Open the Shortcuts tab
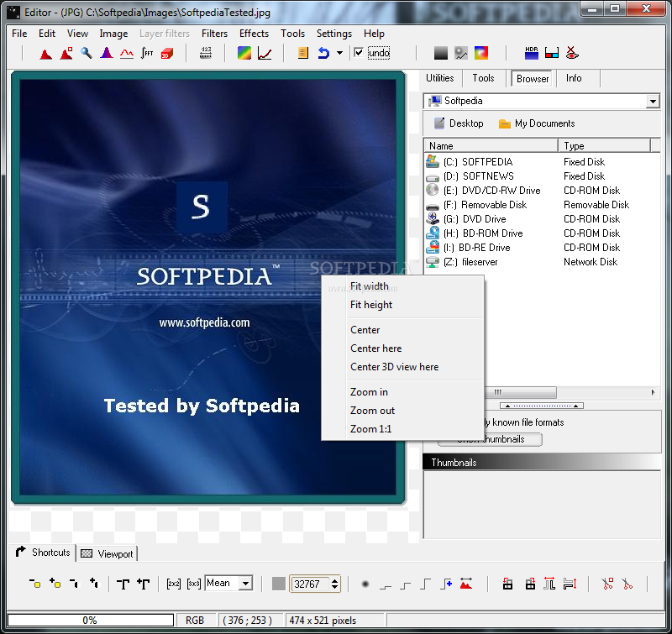This screenshot has height=634, width=672. [x=43, y=553]
